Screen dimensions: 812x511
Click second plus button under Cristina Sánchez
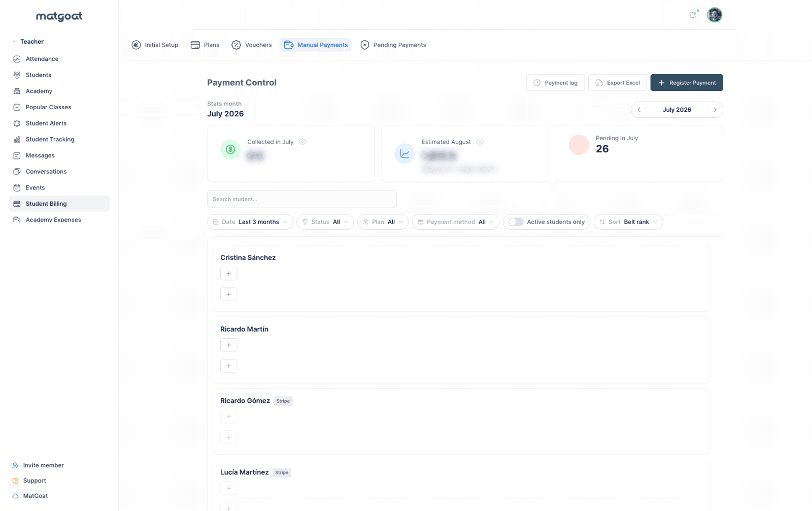coord(229,295)
